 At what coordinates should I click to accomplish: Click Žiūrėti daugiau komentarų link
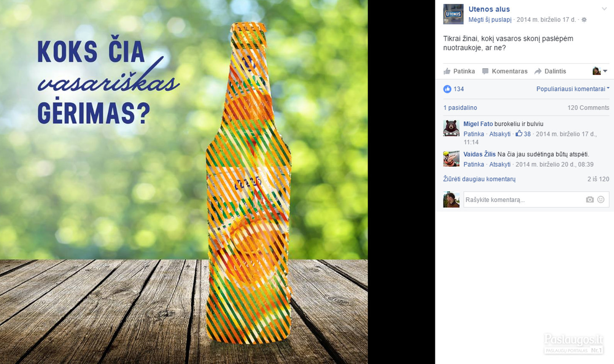click(x=479, y=179)
